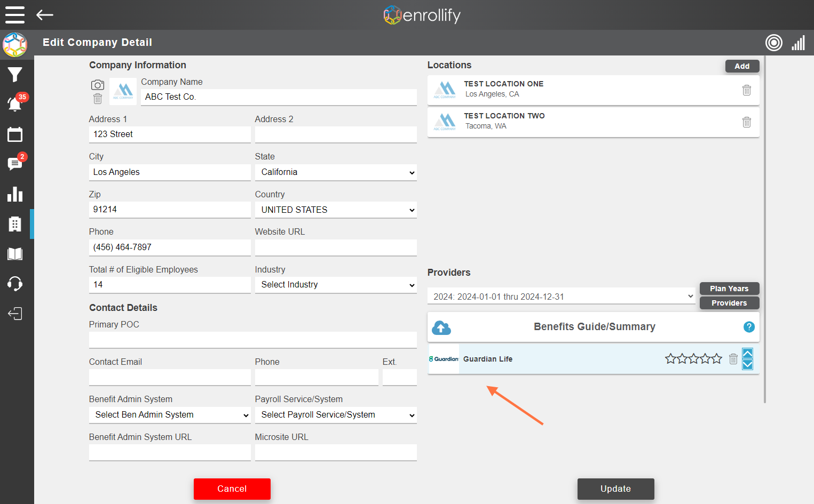Open the Select Industry dropdown
The height and width of the screenshot is (504, 814).
pyautogui.click(x=336, y=285)
